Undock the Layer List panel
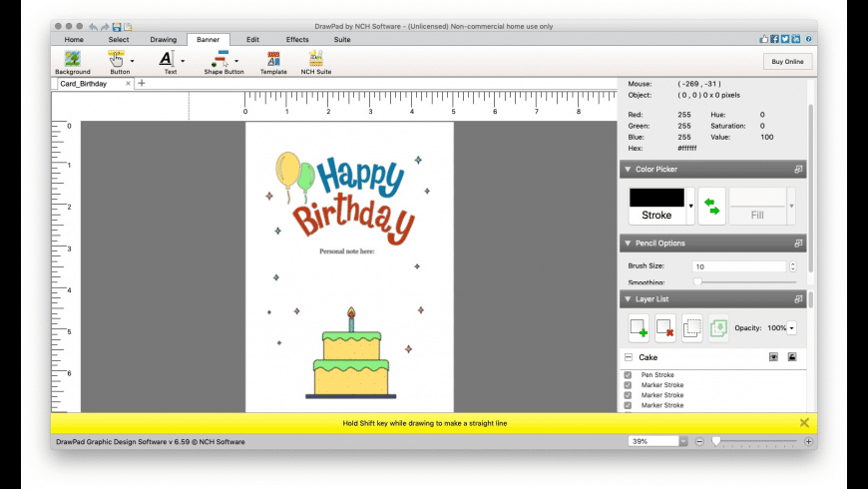Image resolution: width=868 pixels, height=489 pixels. (798, 299)
